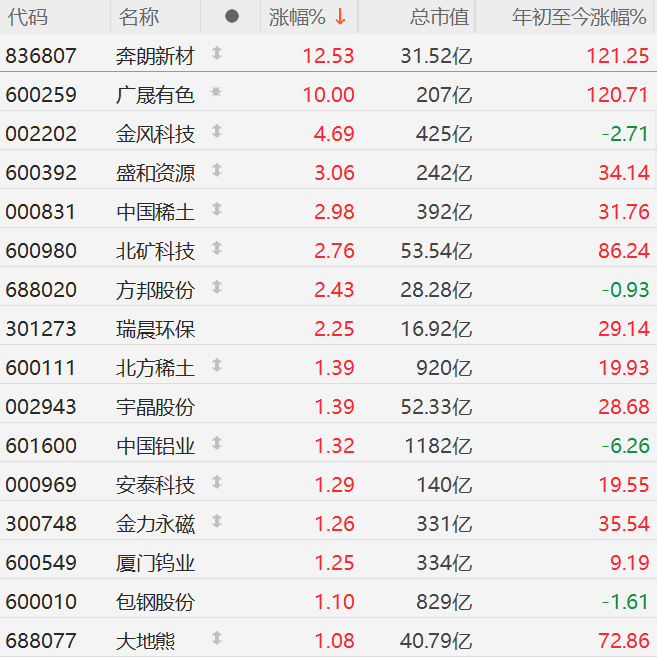The height and width of the screenshot is (657, 657).
Task: Click the marker icon beside 中国铝业
Action: (x=217, y=443)
